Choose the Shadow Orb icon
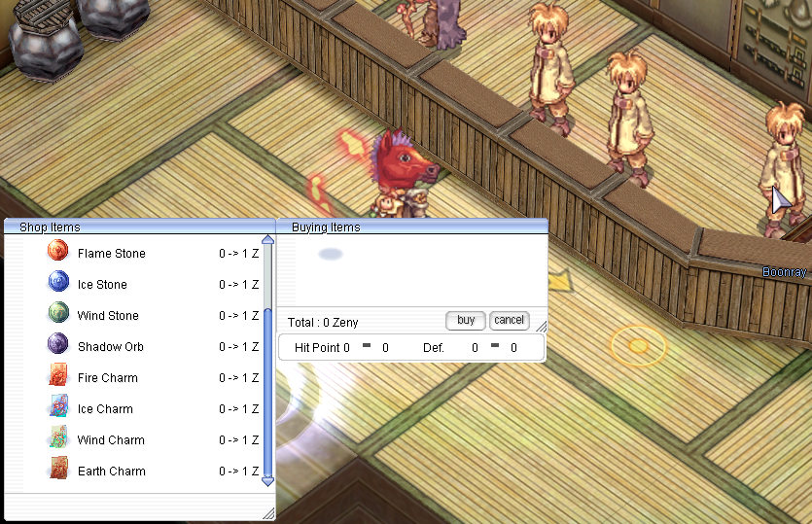This screenshot has height=524, width=812. (58, 346)
